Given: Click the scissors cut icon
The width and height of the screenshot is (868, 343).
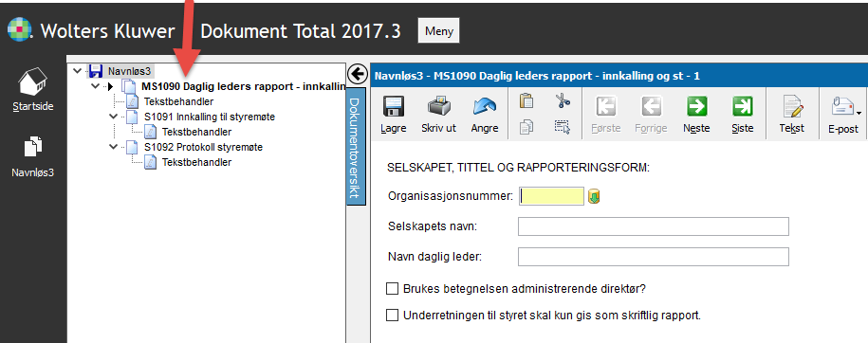Looking at the screenshot, I should pyautogui.click(x=563, y=100).
